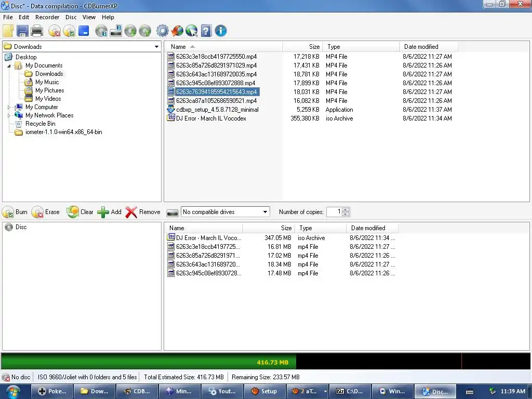Click the erase disc toolbar icon with red X
Viewport: 532px width, 399px height.
[x=54, y=31]
